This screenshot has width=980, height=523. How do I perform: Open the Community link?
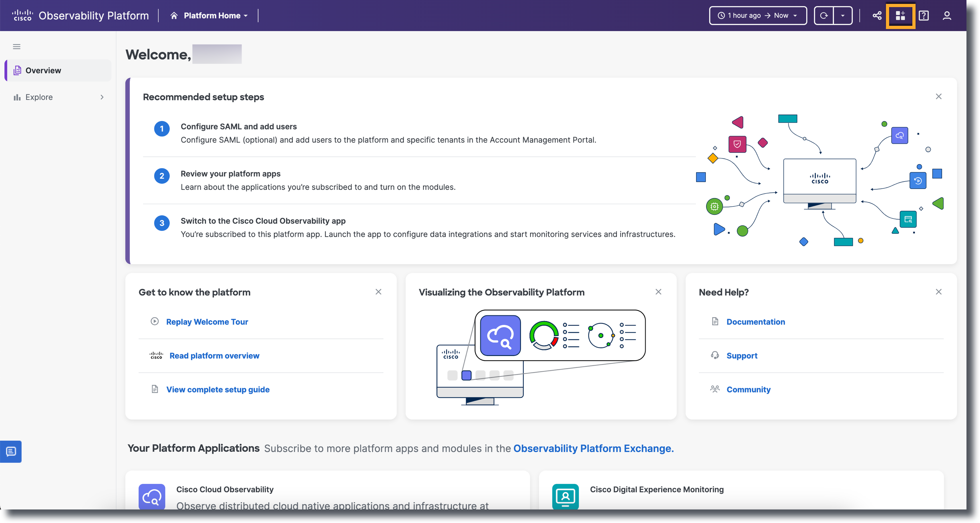(748, 390)
